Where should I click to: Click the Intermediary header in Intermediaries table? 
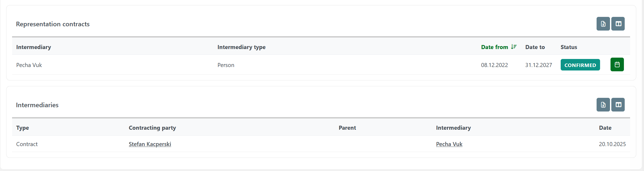click(x=453, y=128)
